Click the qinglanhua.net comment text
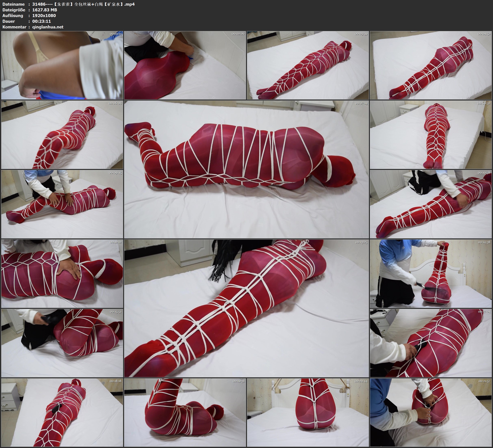The width and height of the screenshot is (493, 448). pos(48,27)
